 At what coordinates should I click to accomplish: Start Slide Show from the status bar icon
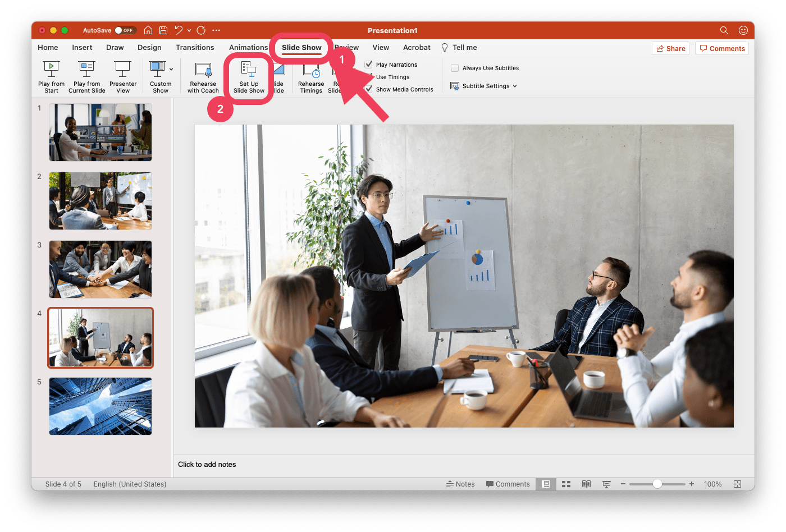(x=606, y=484)
